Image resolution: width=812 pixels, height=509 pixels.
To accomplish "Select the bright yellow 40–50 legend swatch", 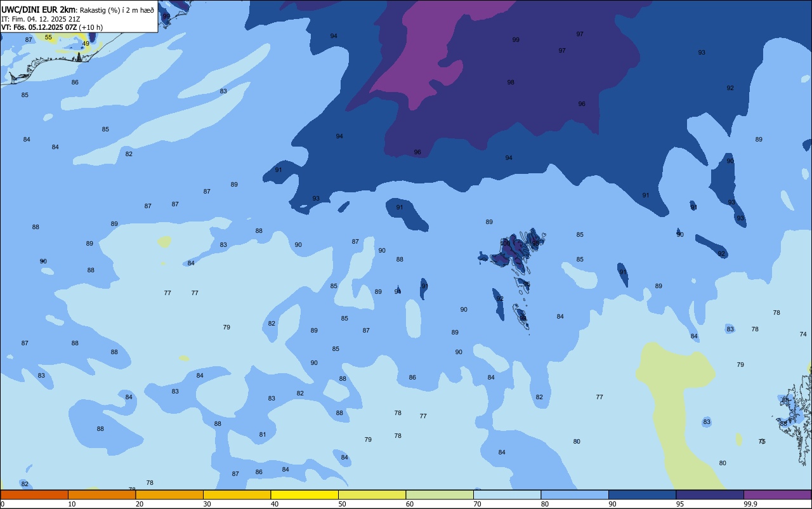I will click(304, 494).
